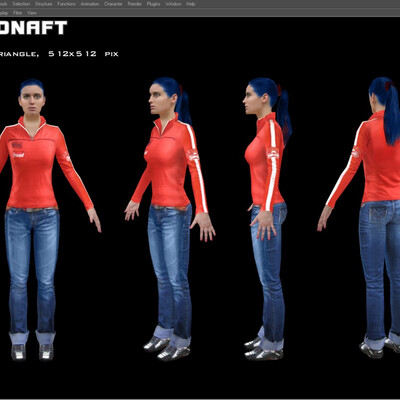Screen dimensions: 400x400
Task: Open the Help menu
Action: [191, 4]
